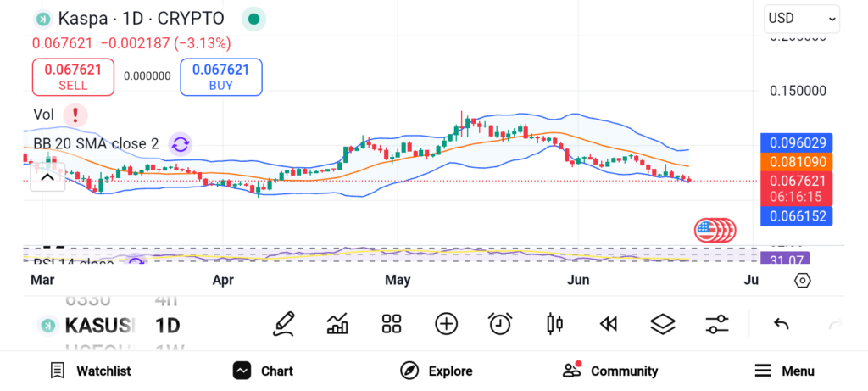Click the 0.066152 lower band price label
This screenshot has height=391, width=868.
click(797, 216)
